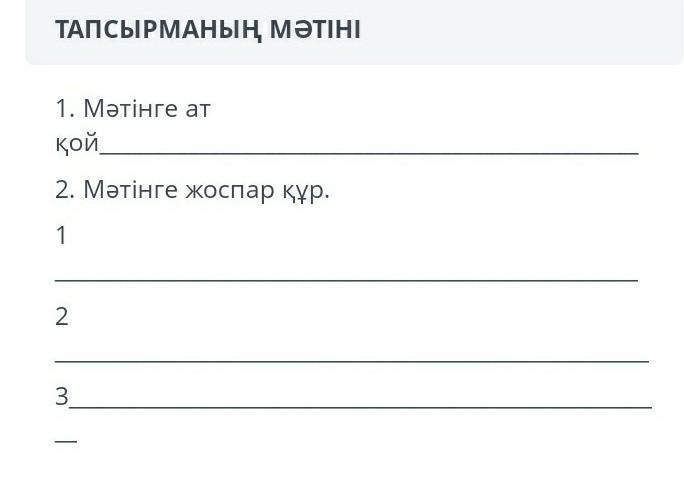Click the ТАПСЫРМАНЫҢ МӘТІНІ header

tap(208, 30)
